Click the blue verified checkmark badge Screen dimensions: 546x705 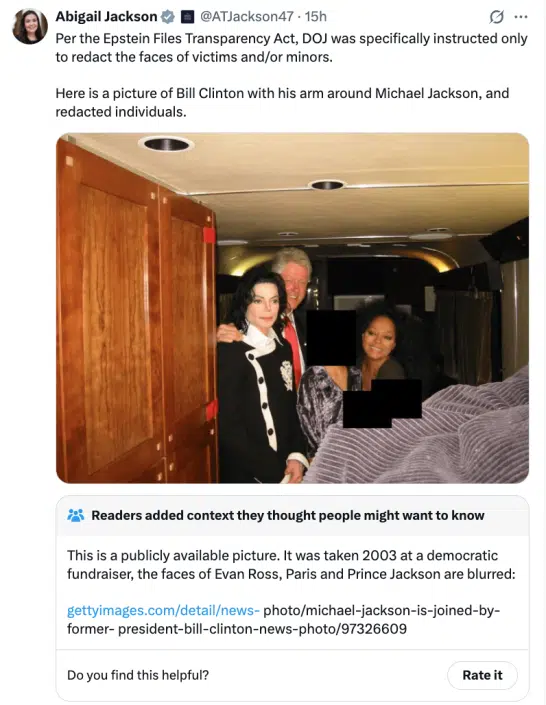(x=168, y=17)
